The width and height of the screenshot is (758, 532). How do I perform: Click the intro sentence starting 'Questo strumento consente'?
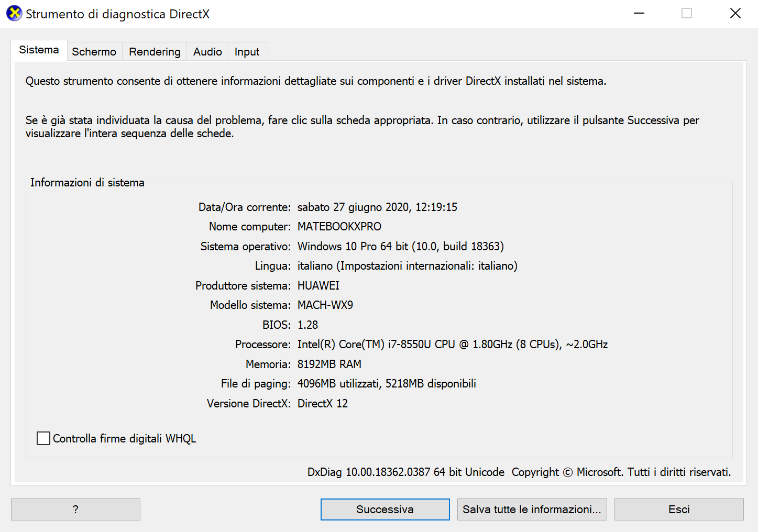point(316,81)
